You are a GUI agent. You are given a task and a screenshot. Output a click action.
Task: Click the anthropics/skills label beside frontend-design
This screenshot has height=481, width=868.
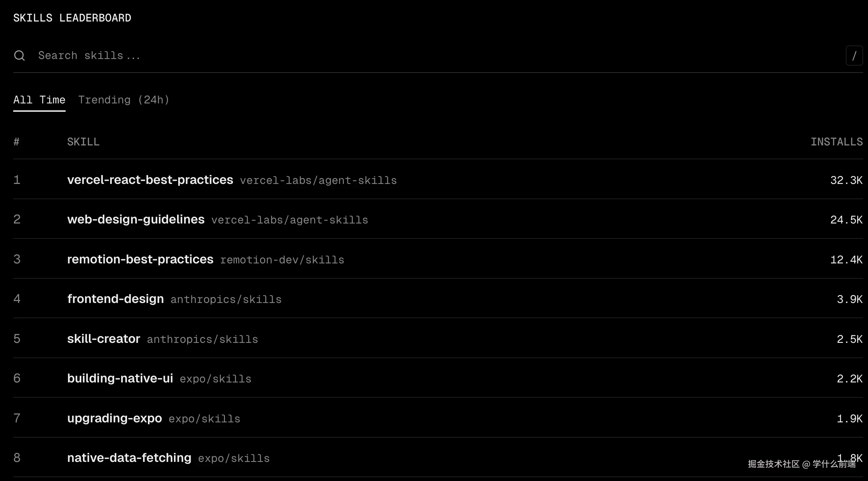(x=226, y=299)
